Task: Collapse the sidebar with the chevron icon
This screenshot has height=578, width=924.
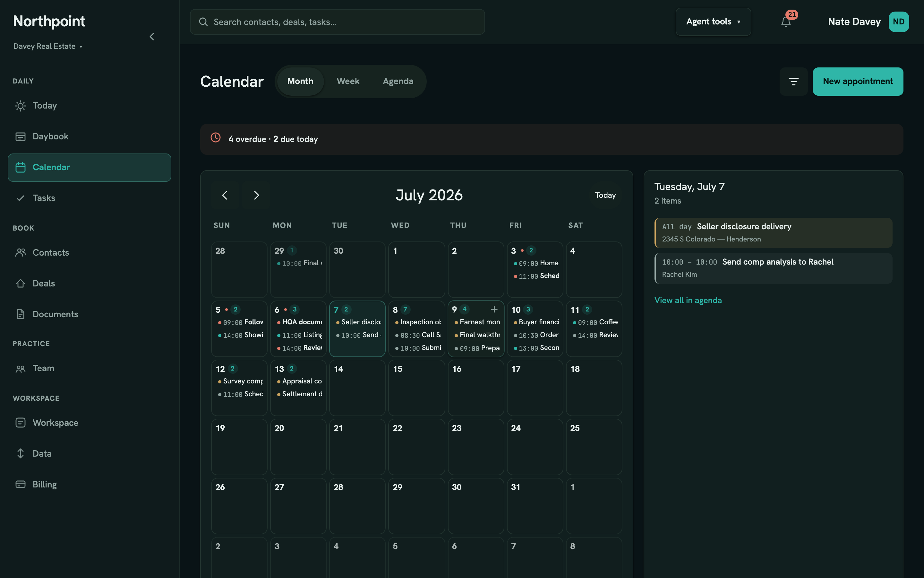Action: click(x=151, y=37)
